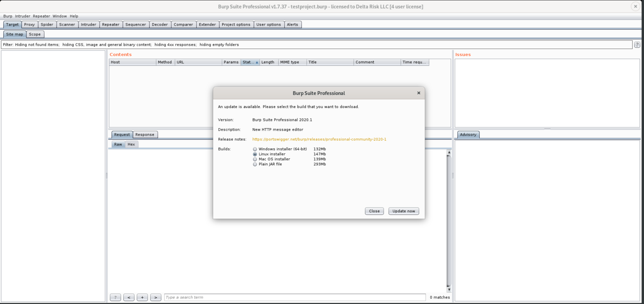Open the Window menu
Viewport: 644px width, 304px height.
pos(60,16)
